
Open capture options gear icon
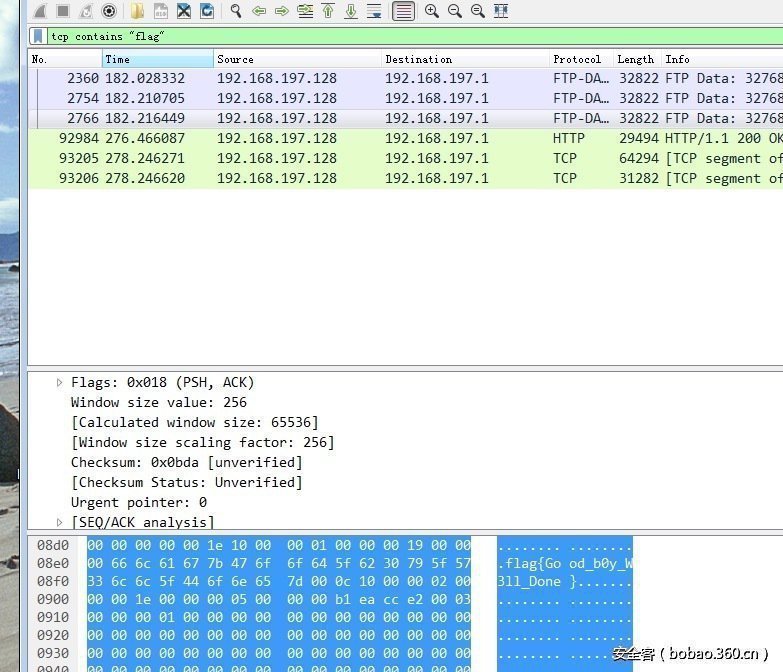pos(109,11)
